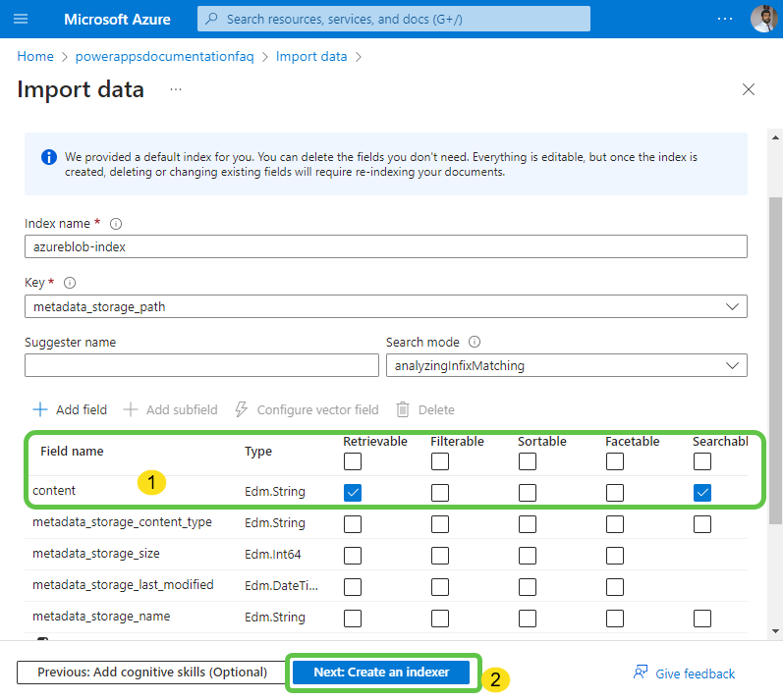Open the user account avatar
The height and width of the screenshot is (700, 783).
pyautogui.click(x=763, y=19)
